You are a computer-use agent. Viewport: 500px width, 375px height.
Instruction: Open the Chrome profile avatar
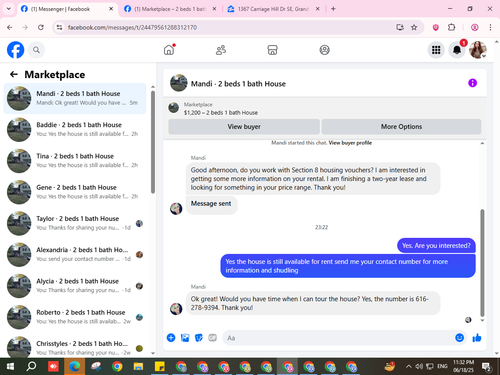point(474,27)
